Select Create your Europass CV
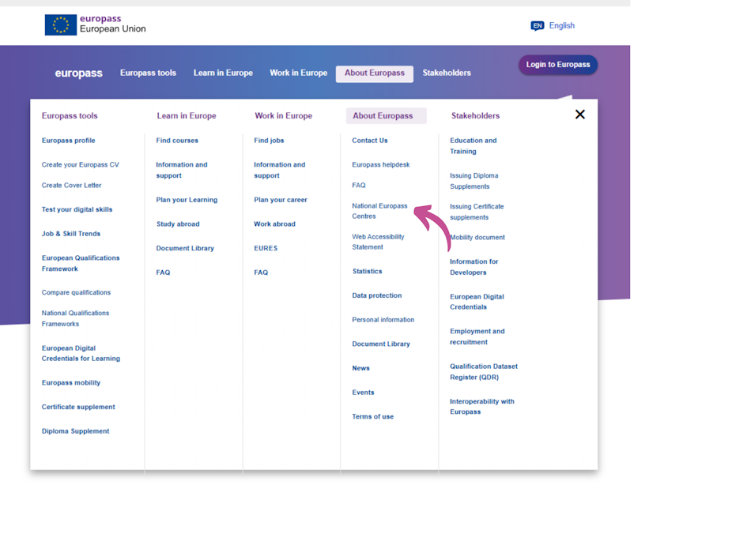Screen dimensions: 747x560 point(80,165)
